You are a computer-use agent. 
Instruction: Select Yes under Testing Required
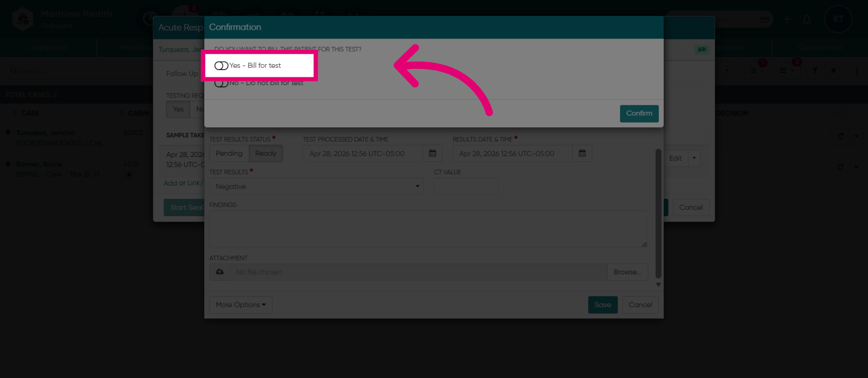(178, 109)
